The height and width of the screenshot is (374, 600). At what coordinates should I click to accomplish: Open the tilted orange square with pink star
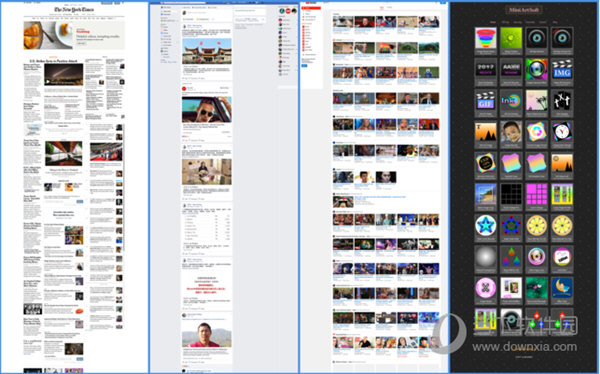pos(536,132)
